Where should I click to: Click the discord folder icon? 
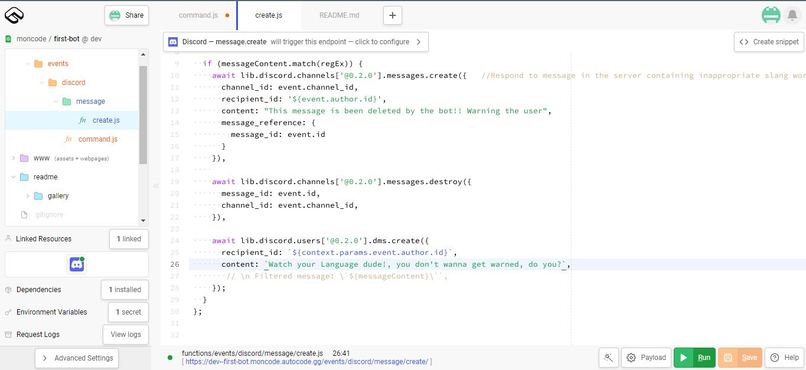point(52,83)
